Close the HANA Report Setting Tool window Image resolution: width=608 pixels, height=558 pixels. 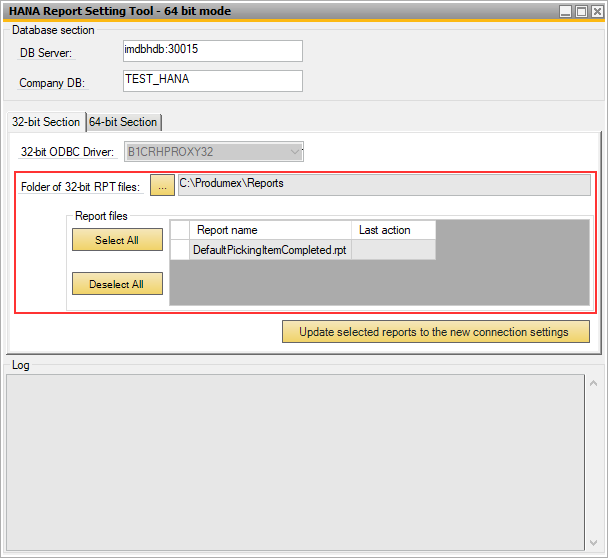596,11
